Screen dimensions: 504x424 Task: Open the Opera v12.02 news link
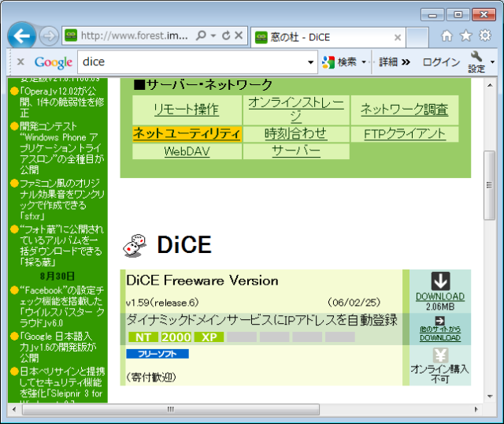click(61, 102)
